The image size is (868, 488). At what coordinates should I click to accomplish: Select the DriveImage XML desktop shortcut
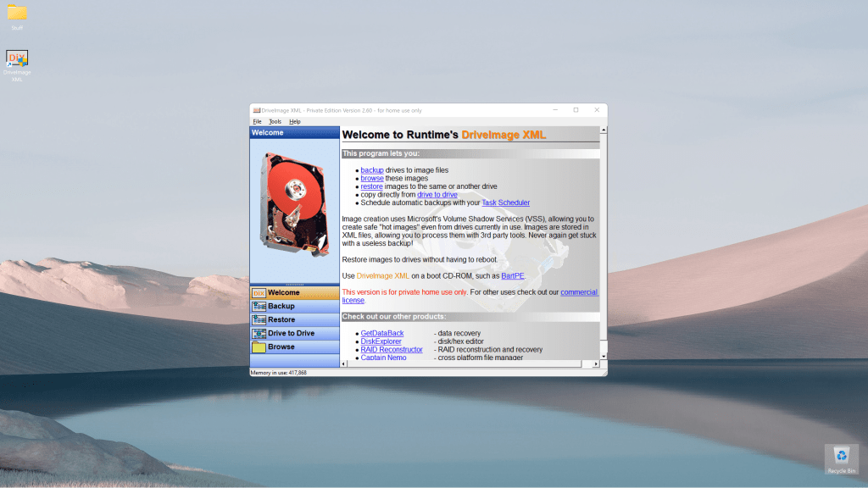[x=17, y=66]
